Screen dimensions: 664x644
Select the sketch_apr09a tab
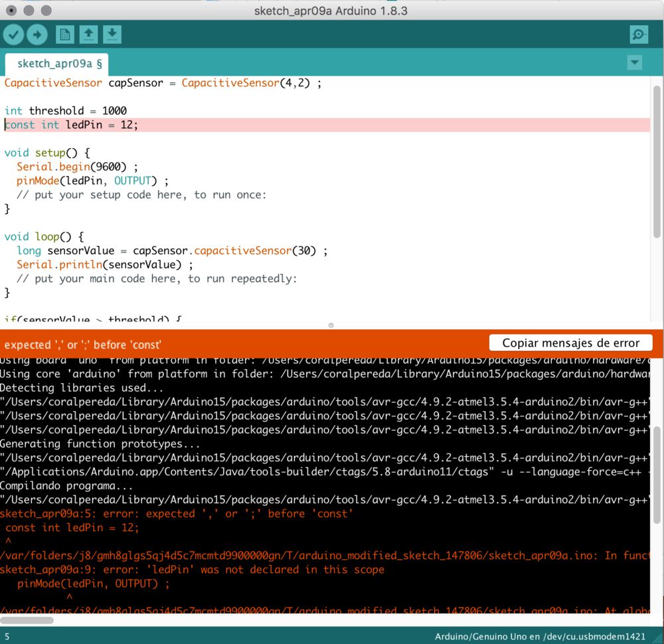pos(56,64)
